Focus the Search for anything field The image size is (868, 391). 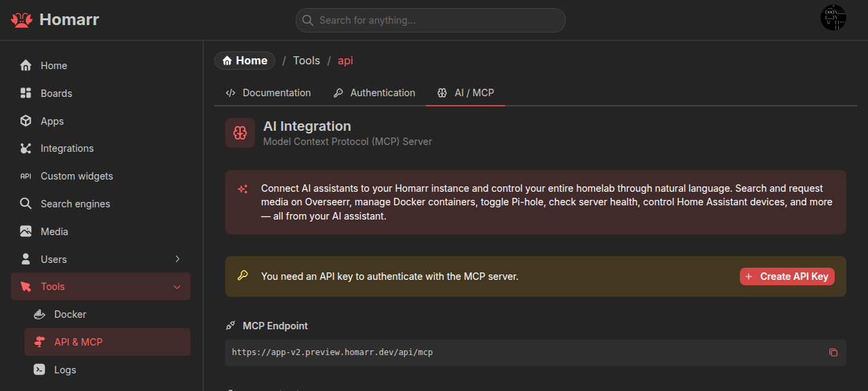point(430,20)
